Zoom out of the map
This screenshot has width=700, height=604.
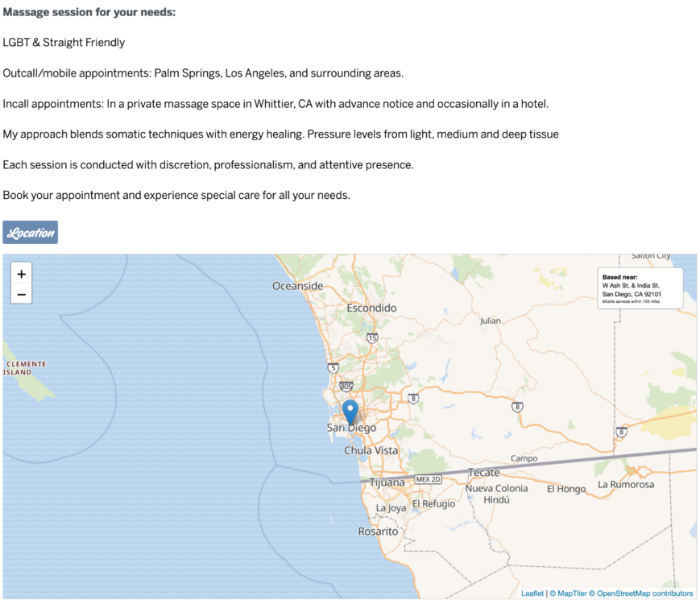tap(21, 295)
